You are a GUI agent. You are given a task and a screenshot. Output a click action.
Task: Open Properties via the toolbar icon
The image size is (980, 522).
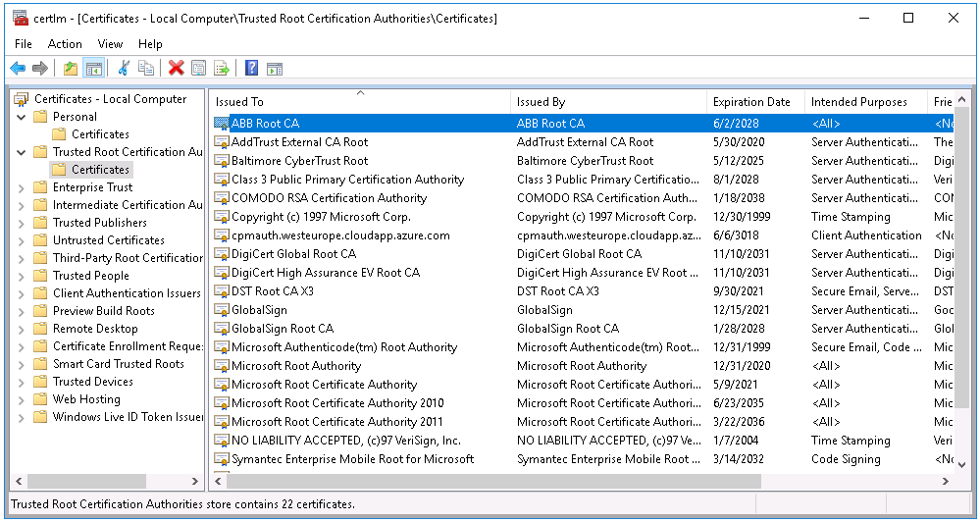(199, 68)
